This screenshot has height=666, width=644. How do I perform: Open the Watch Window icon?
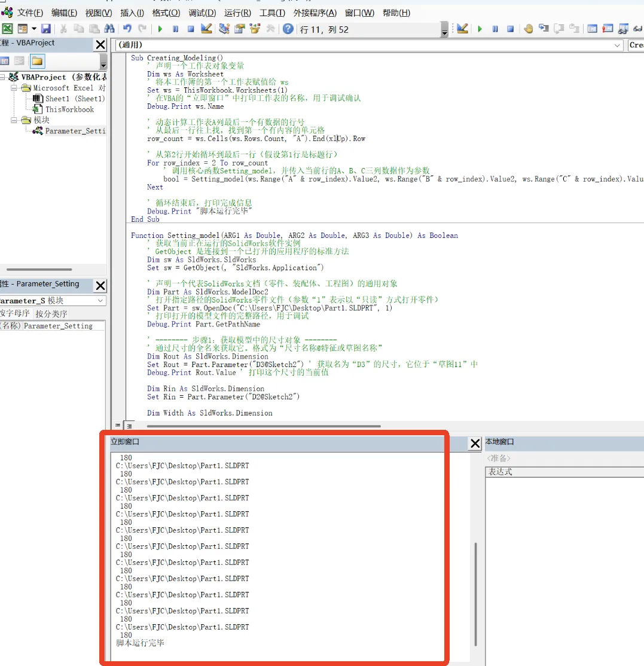click(622, 29)
